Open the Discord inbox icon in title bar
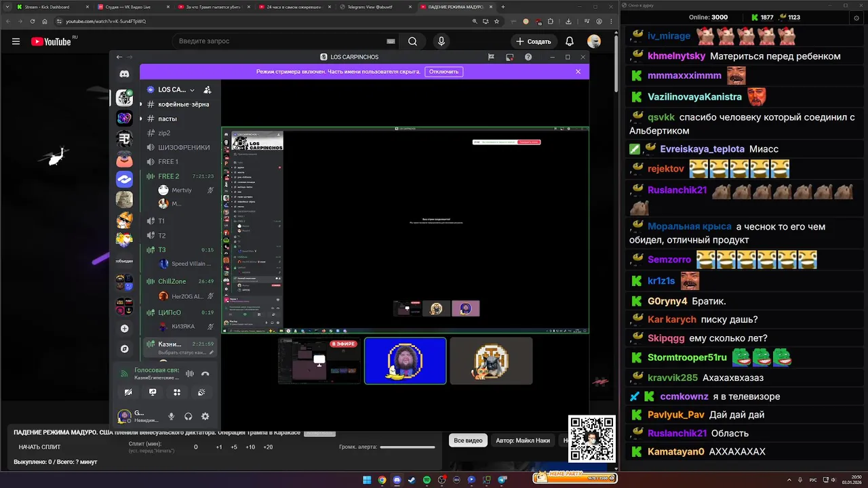Screen dimensions: 868x488 point(509,57)
